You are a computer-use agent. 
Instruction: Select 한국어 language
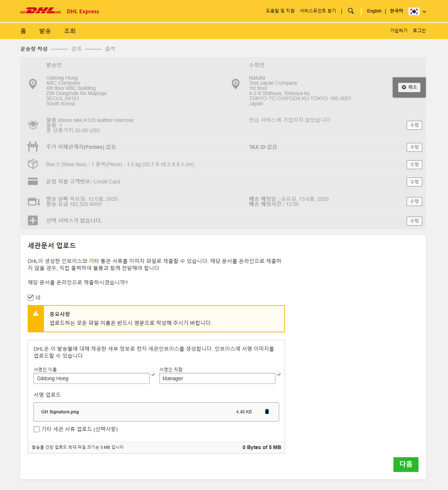pos(396,11)
